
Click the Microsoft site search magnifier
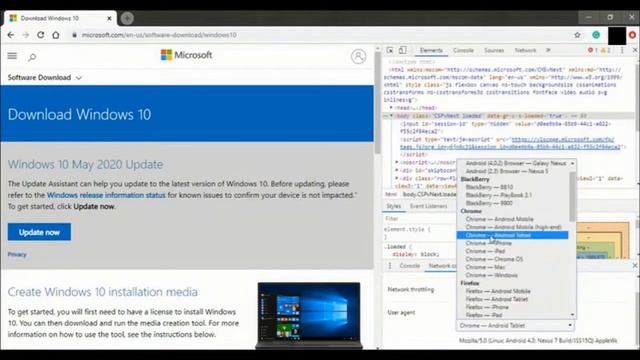click(32, 57)
